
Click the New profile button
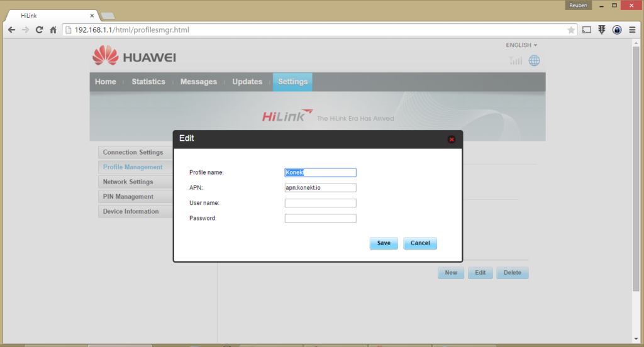[451, 273]
